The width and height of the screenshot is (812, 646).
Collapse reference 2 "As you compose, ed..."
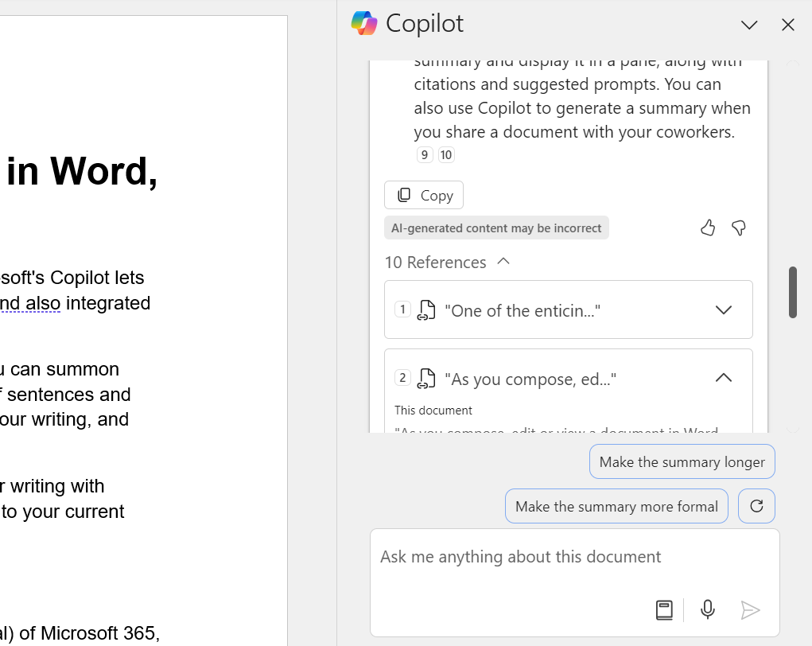point(724,378)
